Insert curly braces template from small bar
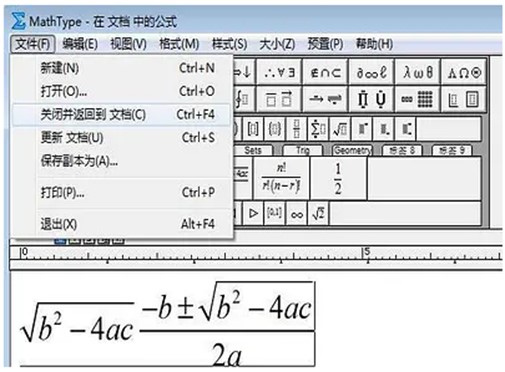This screenshot has height=372, width=505. coord(274,129)
